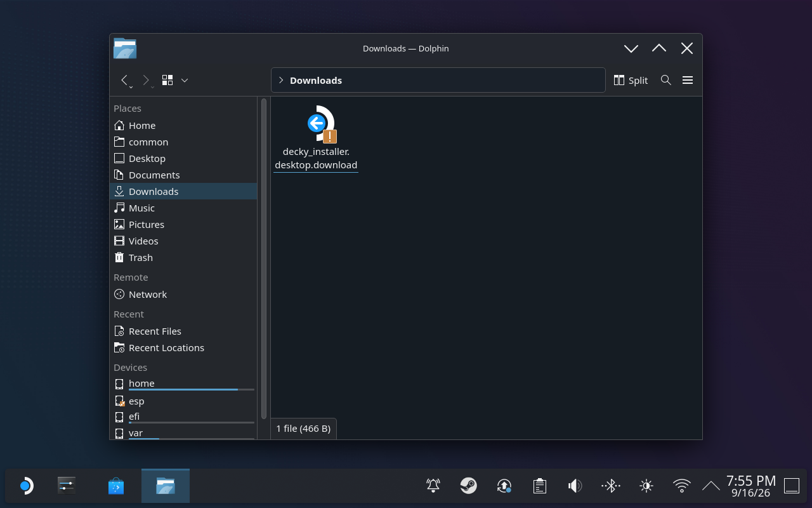The height and width of the screenshot is (508, 812).
Task: Open Recent Locations
Action: coord(183,348)
